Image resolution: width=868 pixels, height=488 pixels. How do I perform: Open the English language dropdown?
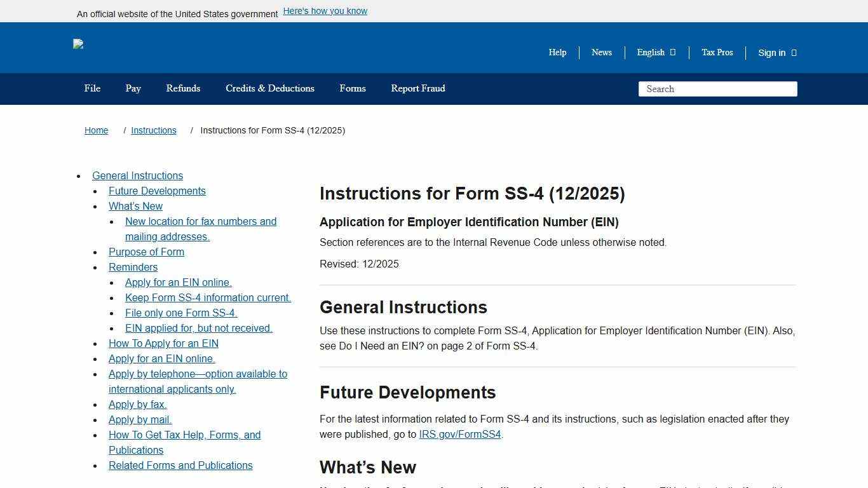tap(654, 53)
